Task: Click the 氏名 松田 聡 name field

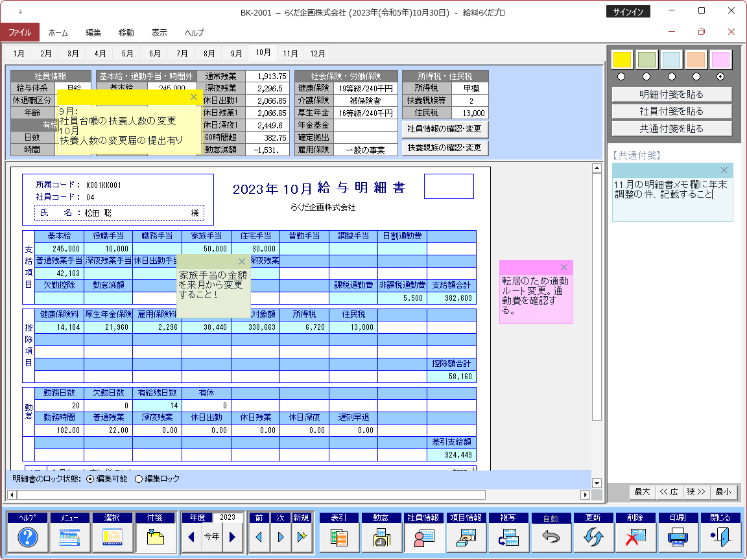Action: coord(119,213)
